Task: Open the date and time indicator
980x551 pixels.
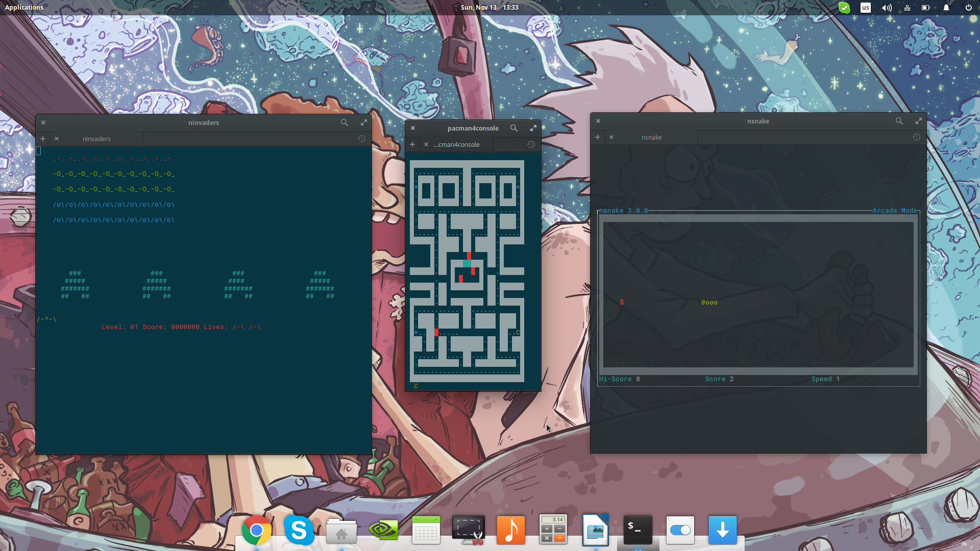Action: tap(489, 7)
